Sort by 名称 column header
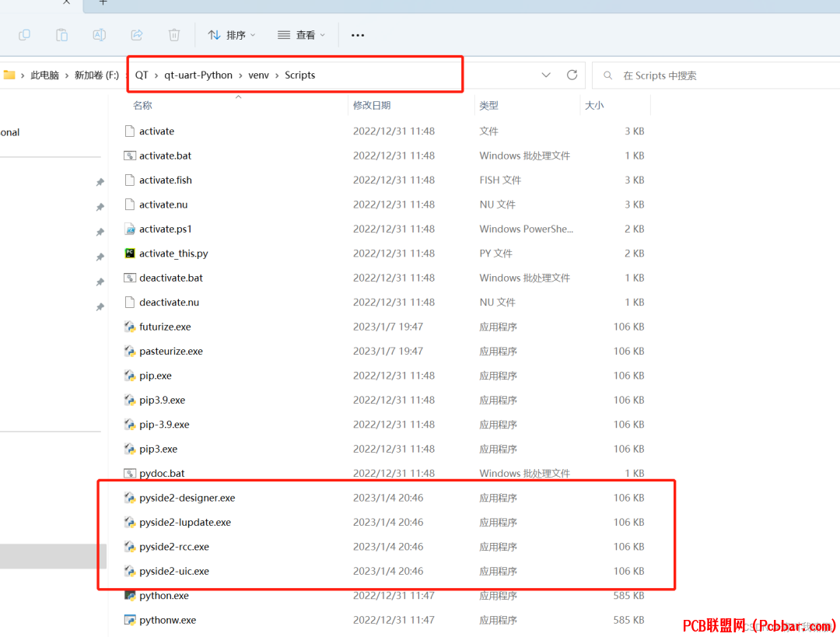The height and width of the screenshot is (637, 840). pos(142,106)
